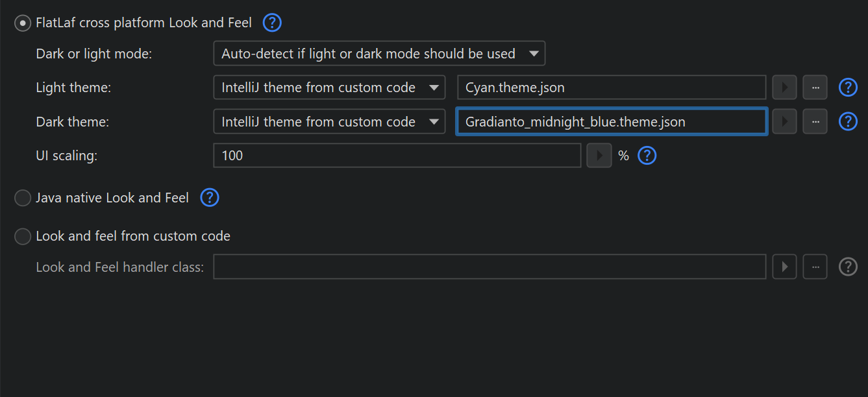Choose Look and feel from custom code radio
The image size is (868, 397).
click(x=23, y=236)
